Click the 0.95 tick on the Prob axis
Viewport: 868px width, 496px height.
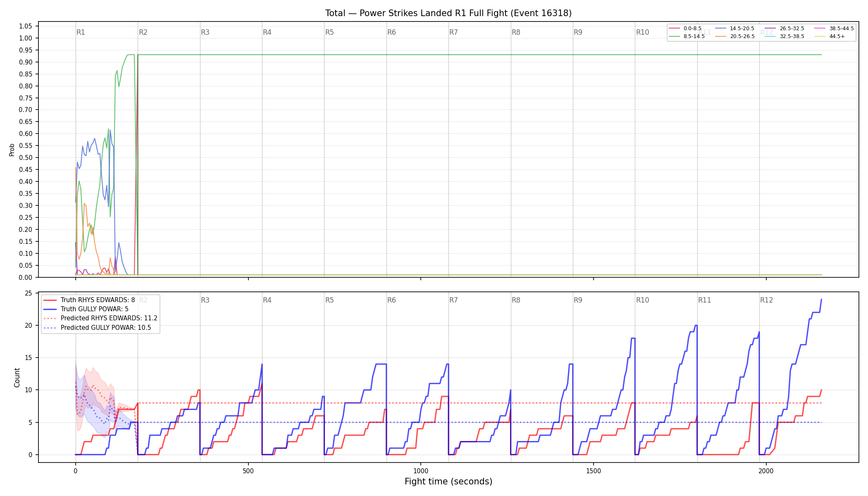pyautogui.click(x=26, y=50)
